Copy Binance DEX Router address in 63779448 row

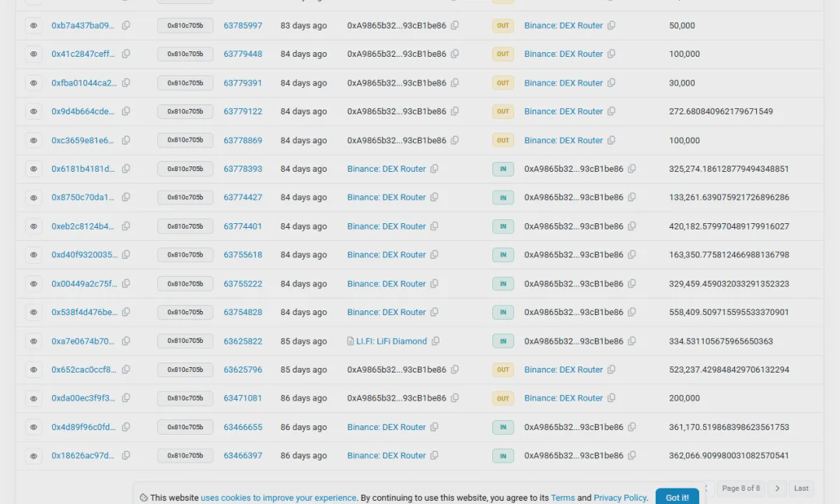tap(611, 54)
